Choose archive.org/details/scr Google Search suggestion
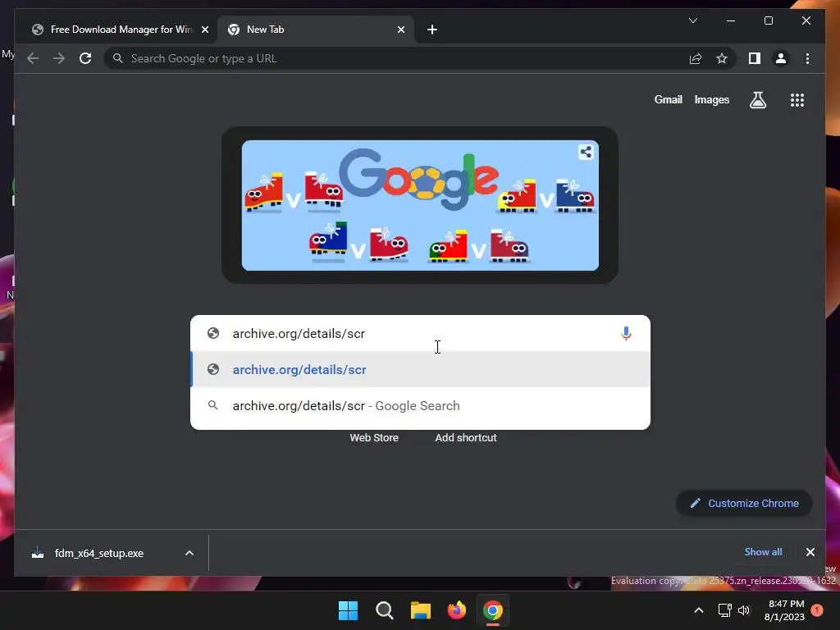The width and height of the screenshot is (840, 630). point(421,405)
